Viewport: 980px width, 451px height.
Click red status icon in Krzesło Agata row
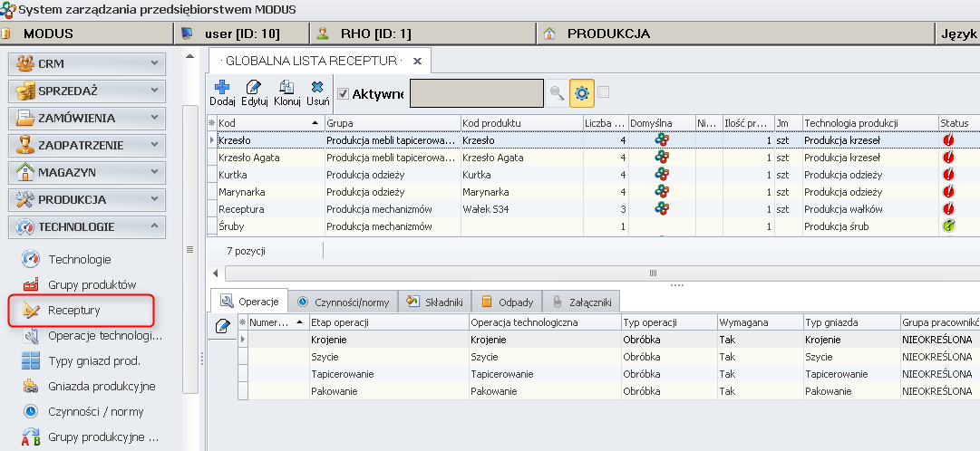(949, 158)
